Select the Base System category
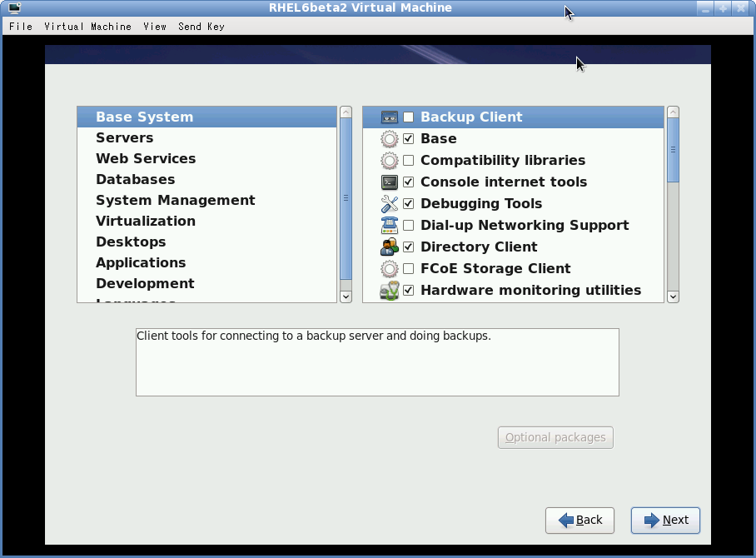Screen dimensions: 756x558 [206, 117]
